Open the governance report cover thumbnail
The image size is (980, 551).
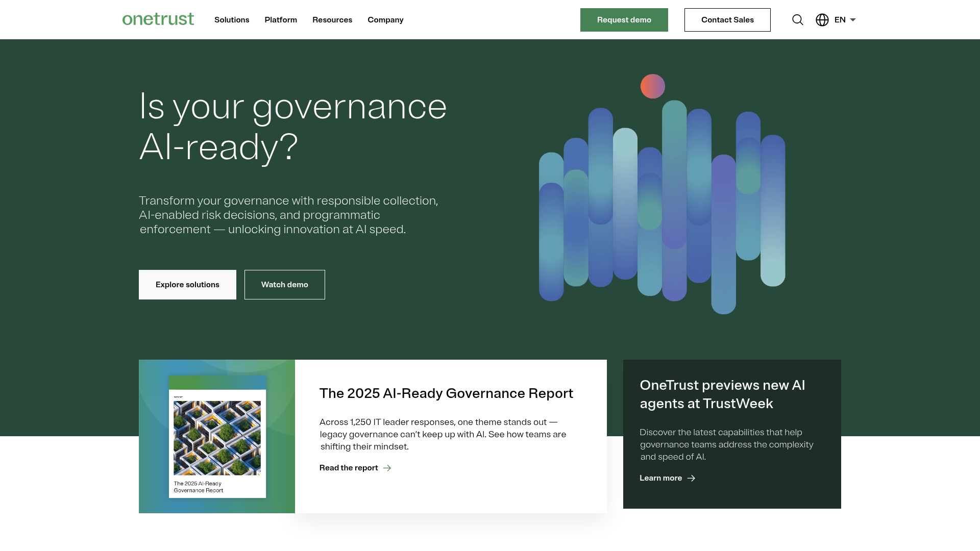coord(217,437)
